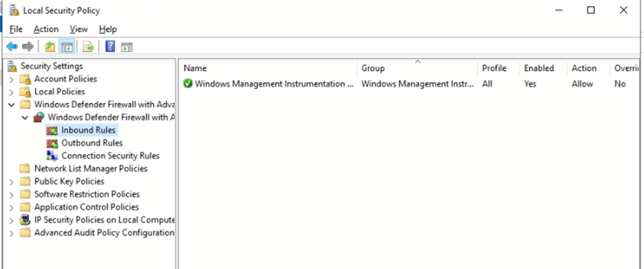This screenshot has height=269, width=644.
Task: Select Windows Management Instrumentation rule row
Action: point(273,84)
